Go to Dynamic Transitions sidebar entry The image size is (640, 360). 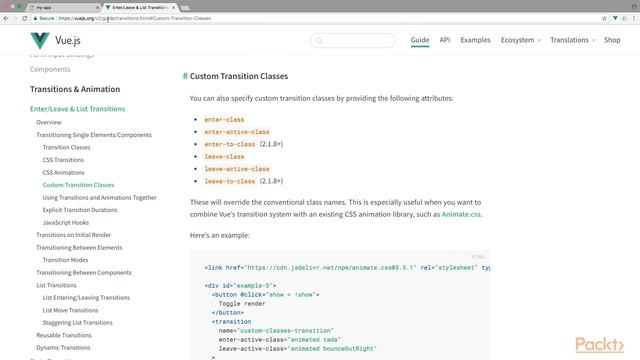point(63,348)
